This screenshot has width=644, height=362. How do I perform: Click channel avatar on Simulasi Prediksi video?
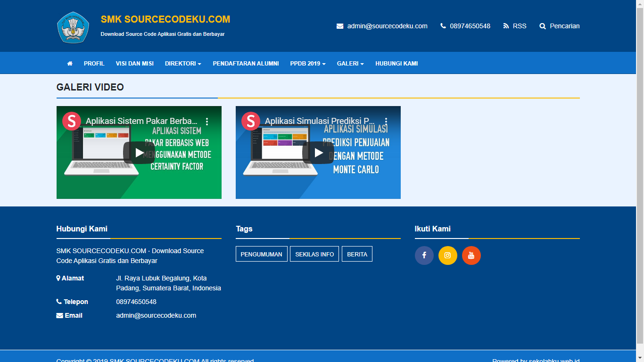[x=251, y=121]
